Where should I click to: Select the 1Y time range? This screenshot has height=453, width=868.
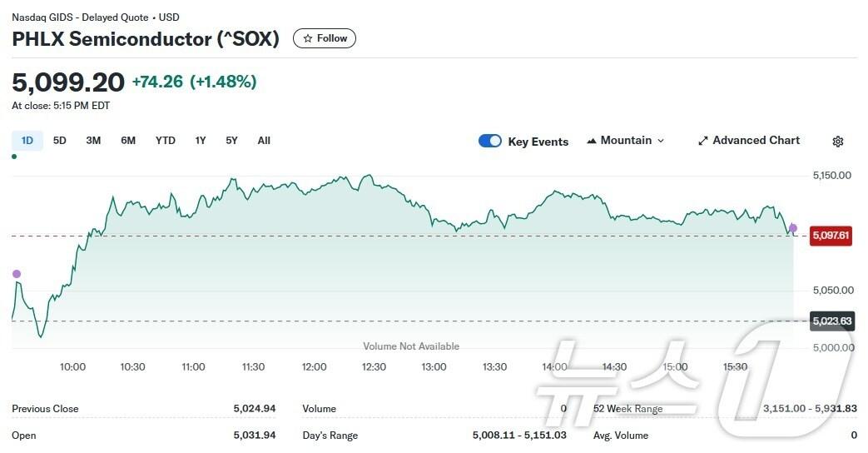pyautogui.click(x=201, y=141)
